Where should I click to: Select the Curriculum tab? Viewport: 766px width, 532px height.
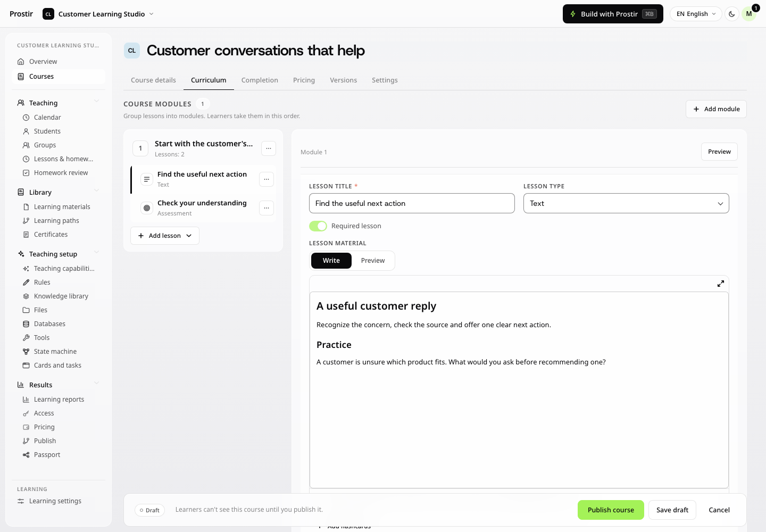(x=209, y=80)
